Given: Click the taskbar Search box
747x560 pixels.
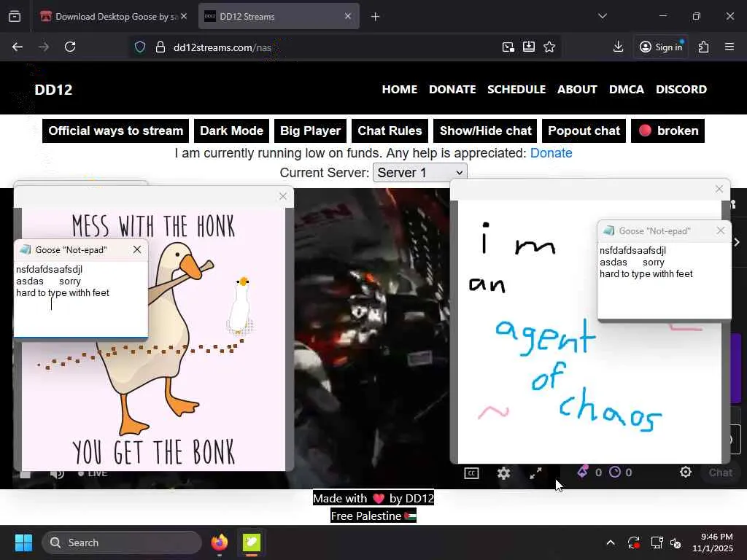Looking at the screenshot, I should pyautogui.click(x=122, y=542).
